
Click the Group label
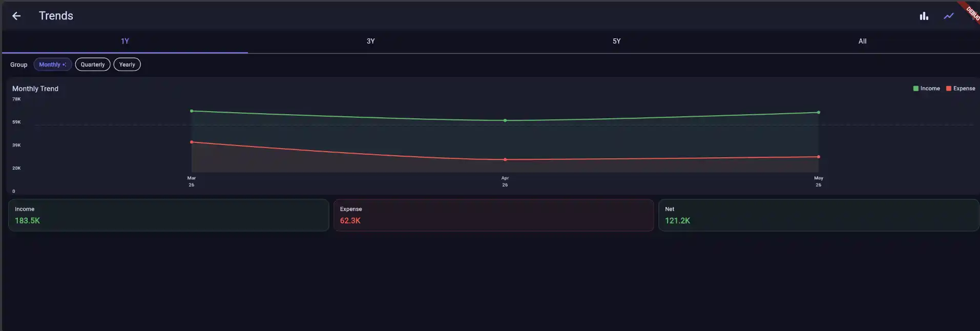tap(19, 65)
